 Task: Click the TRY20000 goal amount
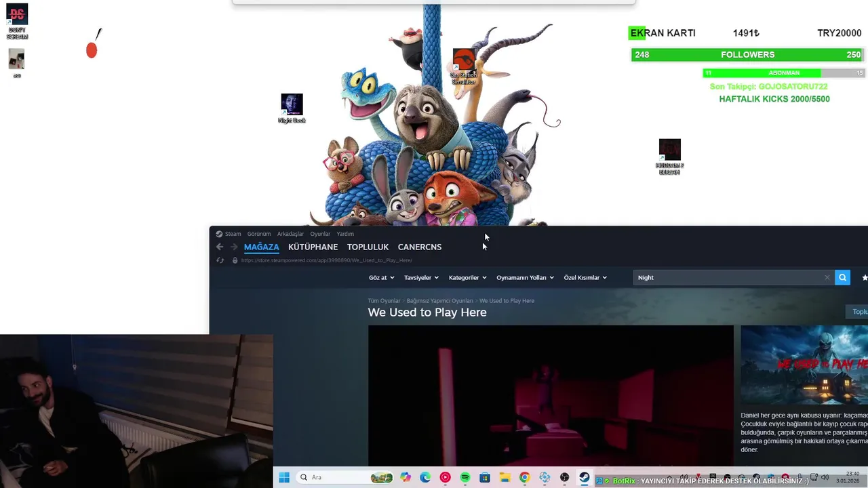click(840, 33)
